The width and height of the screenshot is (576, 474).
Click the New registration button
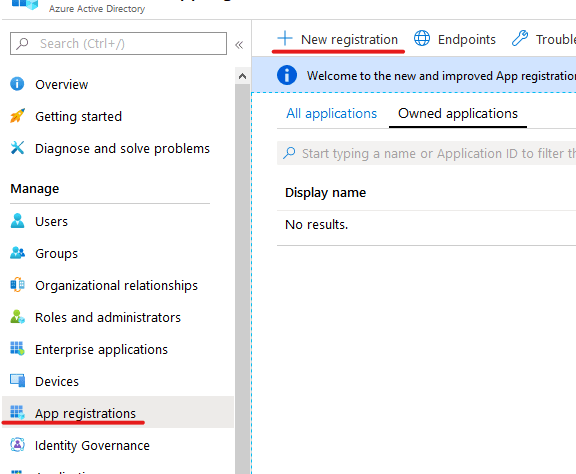[x=338, y=39]
